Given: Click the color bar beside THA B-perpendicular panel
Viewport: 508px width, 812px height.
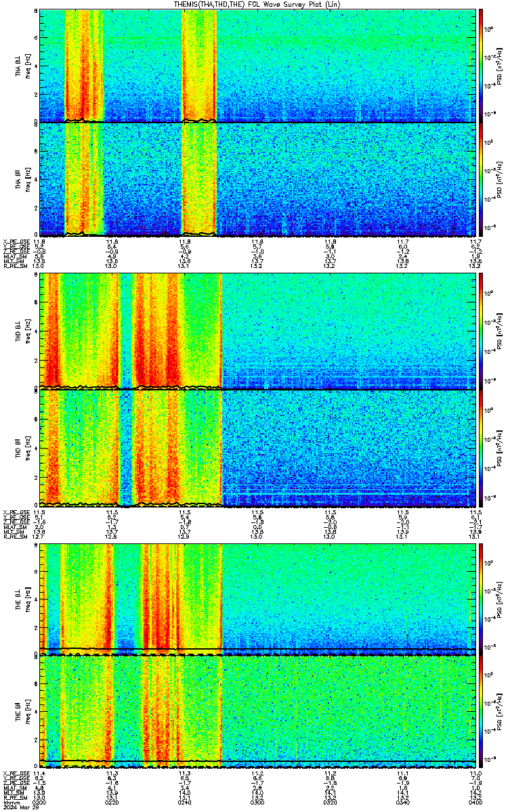Looking at the screenshot, I should click(482, 65).
